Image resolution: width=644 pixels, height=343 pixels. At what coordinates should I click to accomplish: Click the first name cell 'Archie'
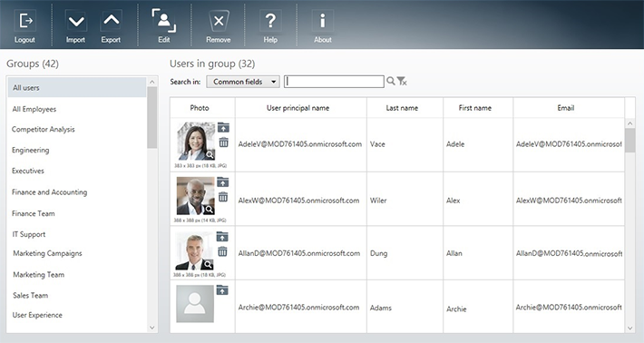click(x=478, y=307)
